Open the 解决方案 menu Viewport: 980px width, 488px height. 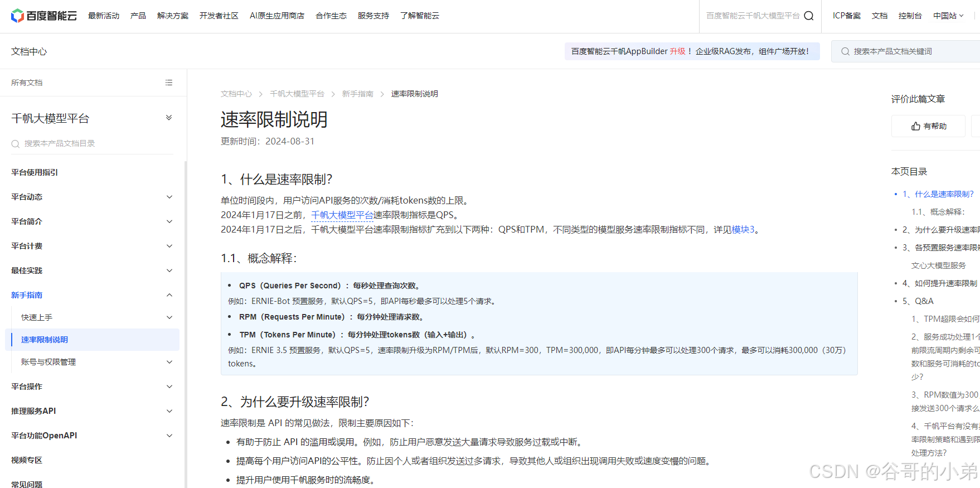173,16
